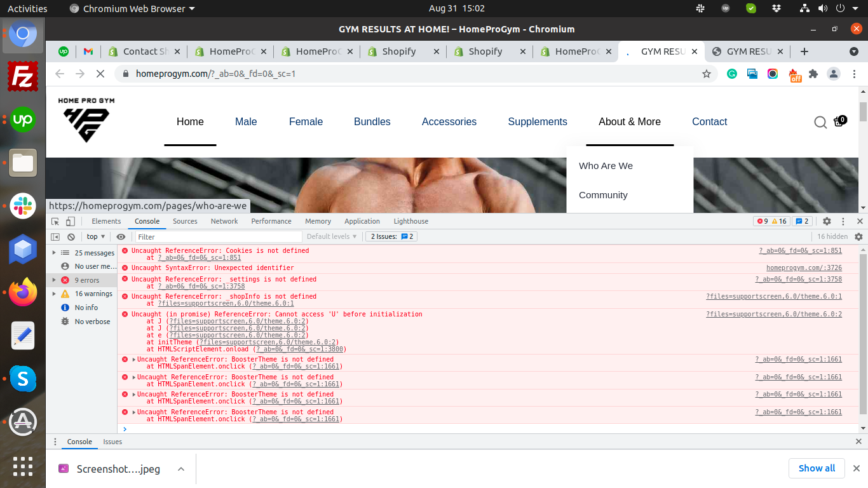
Task: Stop page loading with X button
Action: (x=100, y=74)
